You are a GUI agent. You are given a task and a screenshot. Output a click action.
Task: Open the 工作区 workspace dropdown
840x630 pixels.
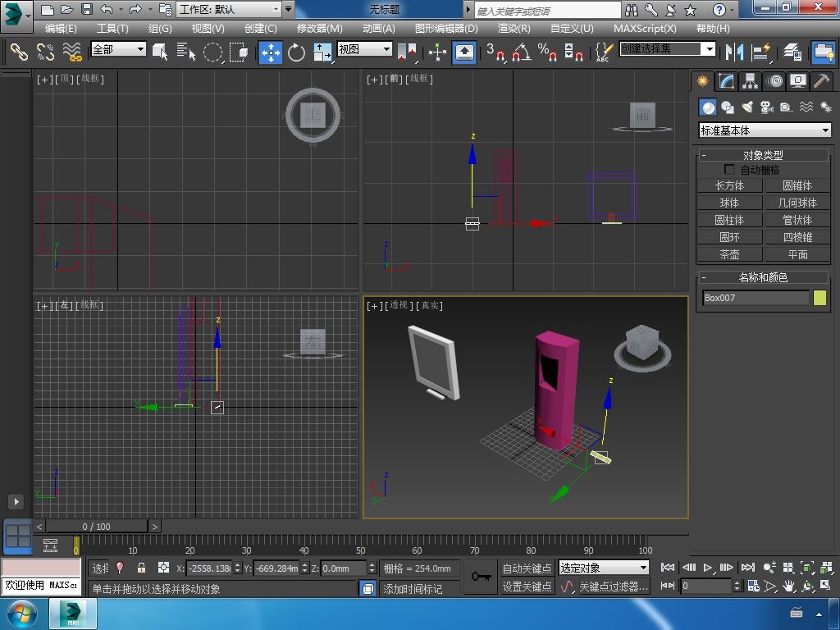230,9
